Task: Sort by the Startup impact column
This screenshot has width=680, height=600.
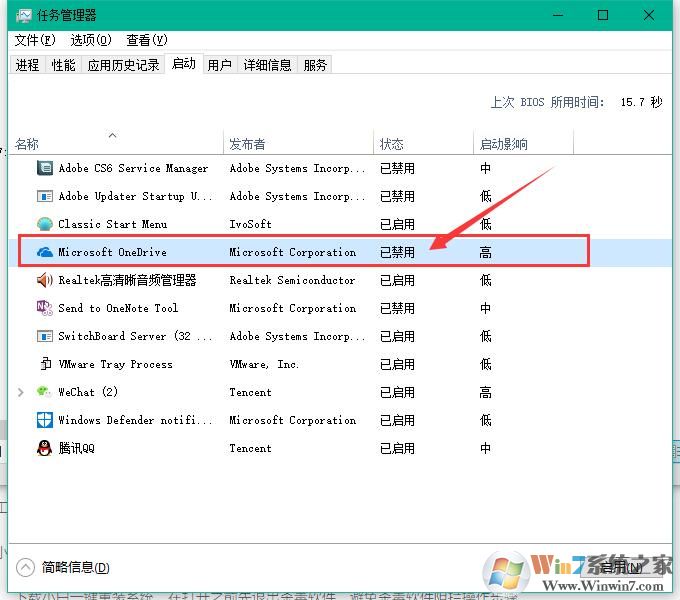Action: coord(503,144)
